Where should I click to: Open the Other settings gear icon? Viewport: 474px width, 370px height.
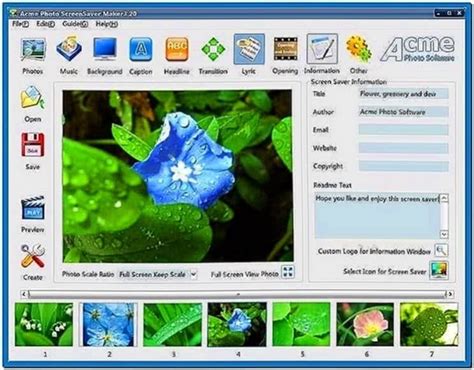(x=358, y=50)
